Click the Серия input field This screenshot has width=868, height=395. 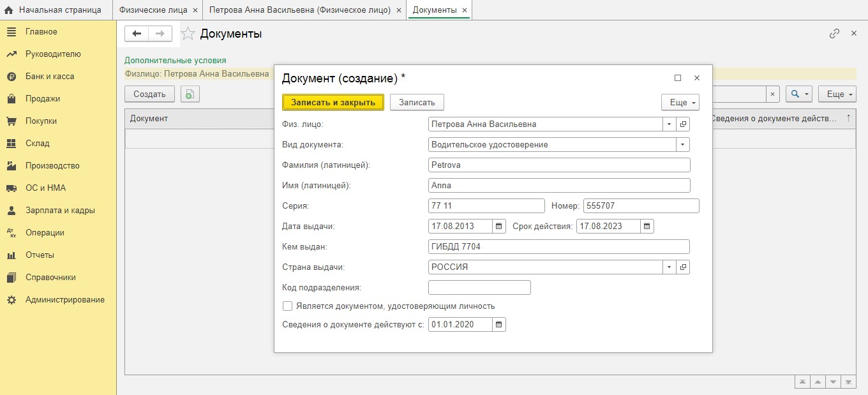[x=486, y=206]
